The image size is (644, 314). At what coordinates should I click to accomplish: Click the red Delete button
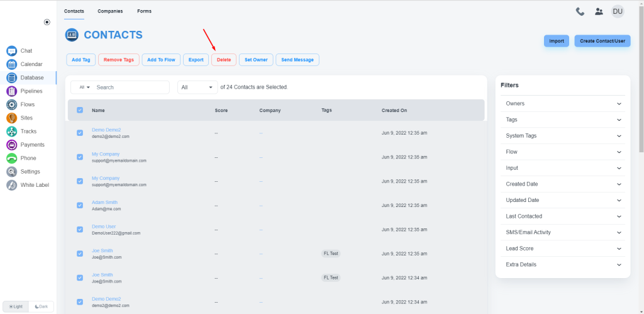point(224,60)
